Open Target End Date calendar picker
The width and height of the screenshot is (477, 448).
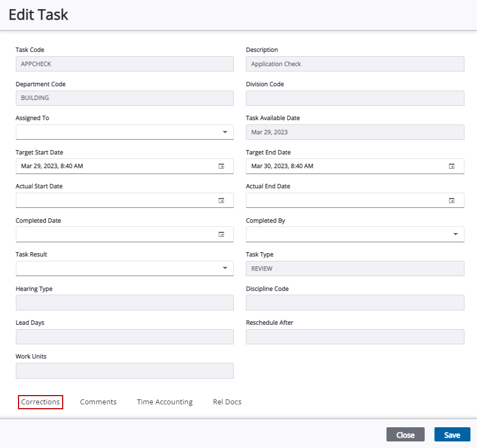coord(451,166)
